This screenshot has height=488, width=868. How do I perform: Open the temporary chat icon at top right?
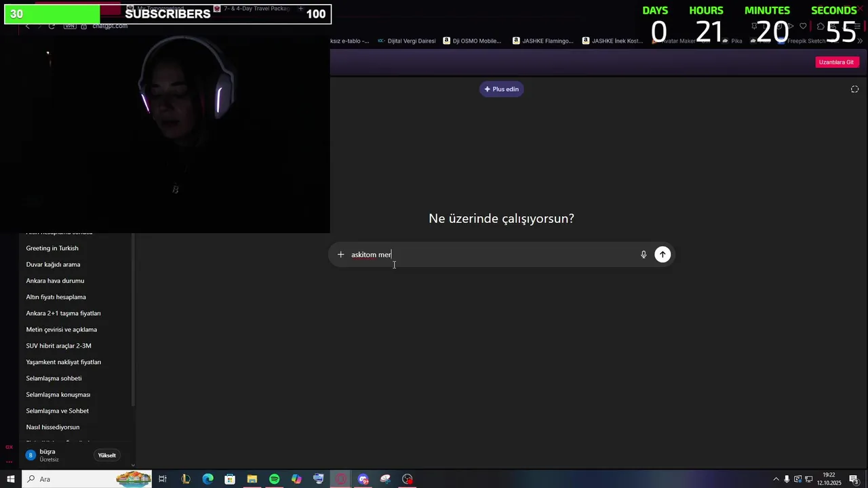tap(854, 89)
